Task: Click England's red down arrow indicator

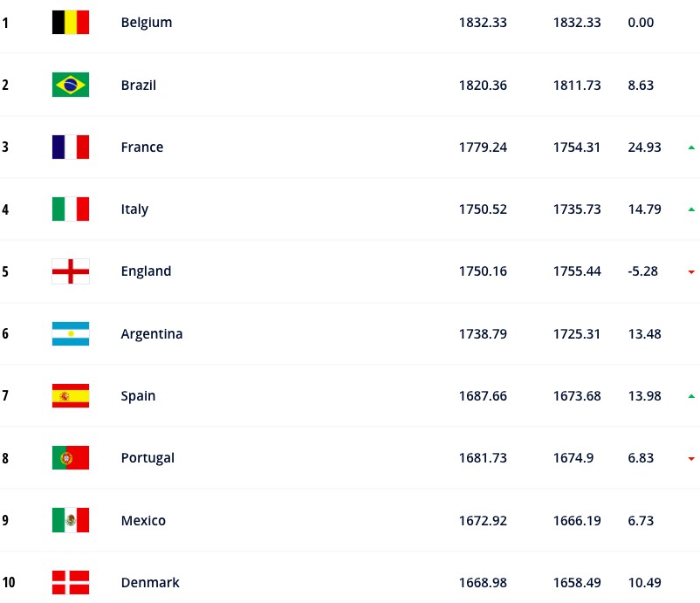Action: (691, 271)
